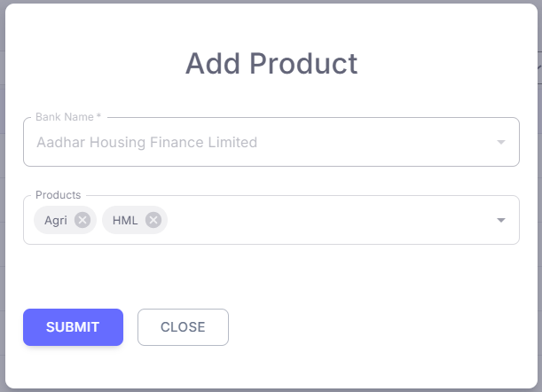Click 'Aadhar Housing Finance Limited' text

tap(146, 142)
